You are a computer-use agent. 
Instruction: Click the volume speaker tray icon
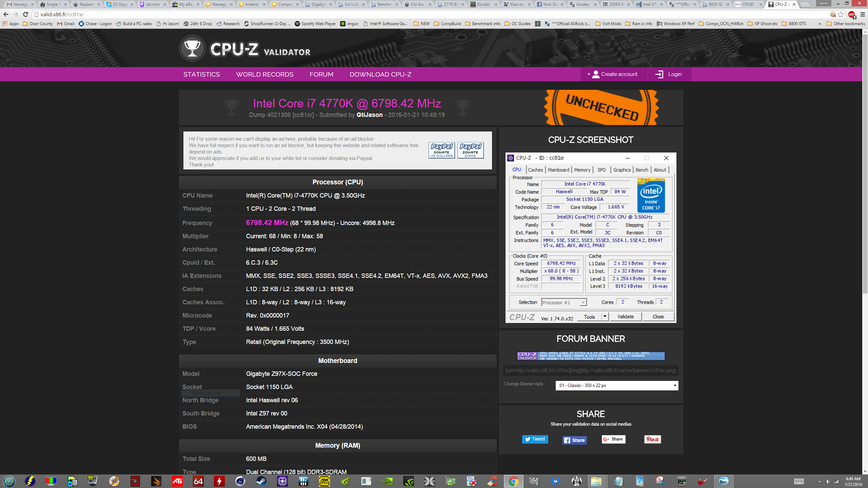tap(828, 482)
